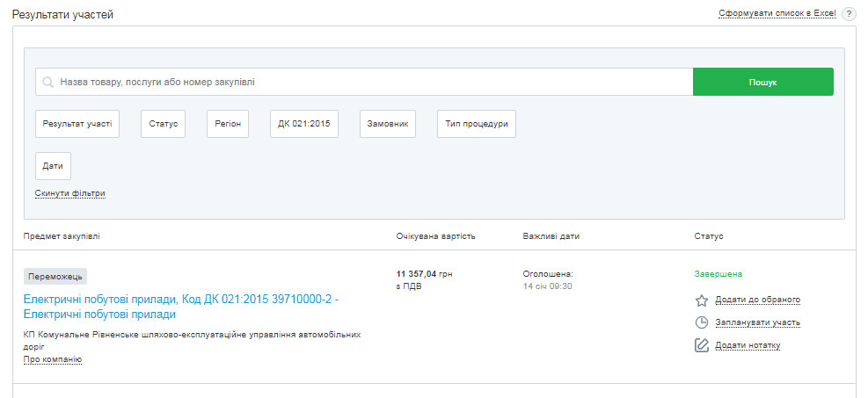Screen dimensions: 868x398
Task: Open the 'Дати' date filter
Action: click(53, 166)
